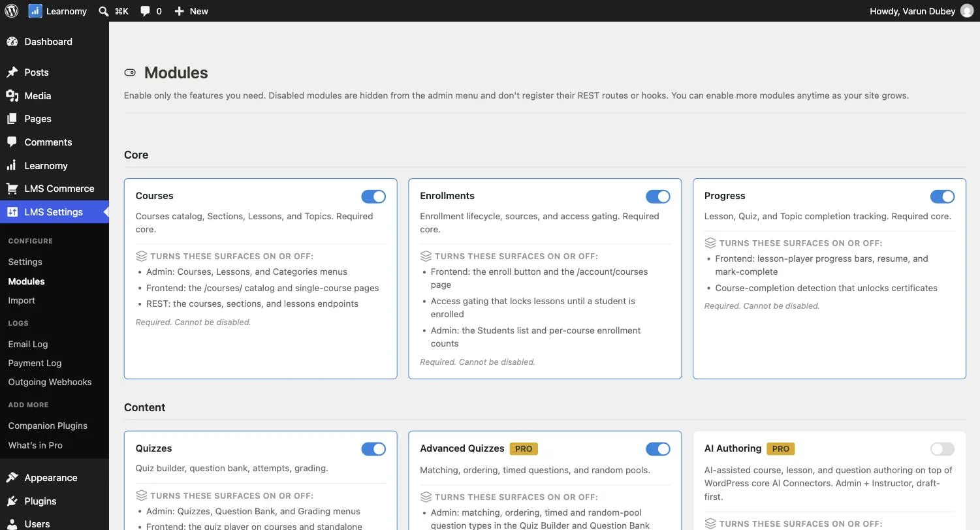Click the layers icon in Courses card
Screen dimensions: 980x530
[x=141, y=257]
